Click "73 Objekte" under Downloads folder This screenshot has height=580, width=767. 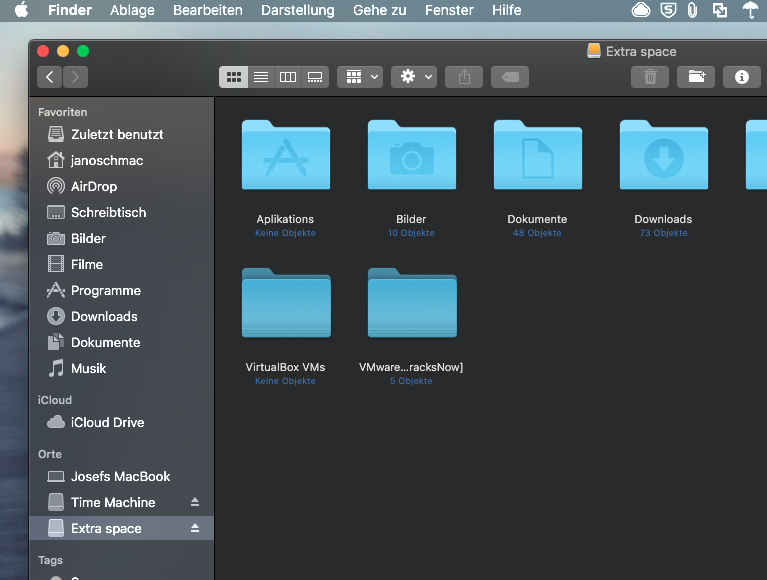pos(664,233)
